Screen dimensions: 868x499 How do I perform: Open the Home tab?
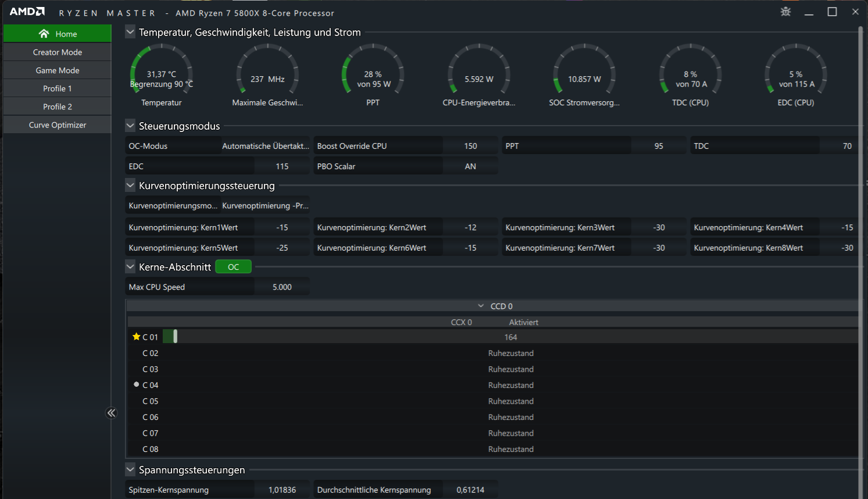(x=57, y=34)
